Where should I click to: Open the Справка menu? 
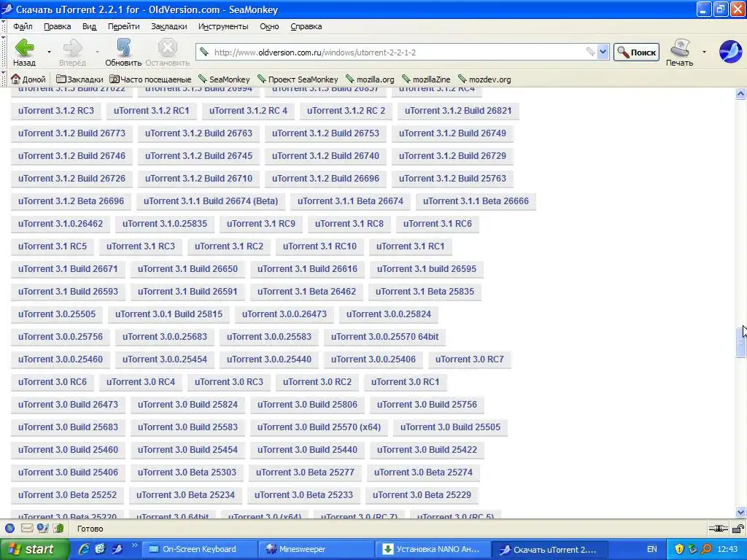(306, 27)
